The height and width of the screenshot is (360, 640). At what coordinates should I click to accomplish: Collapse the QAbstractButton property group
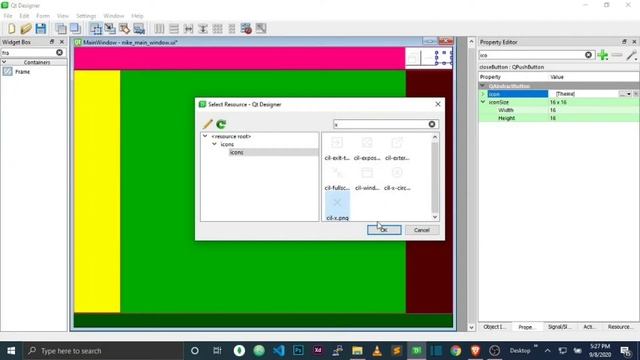coord(483,86)
